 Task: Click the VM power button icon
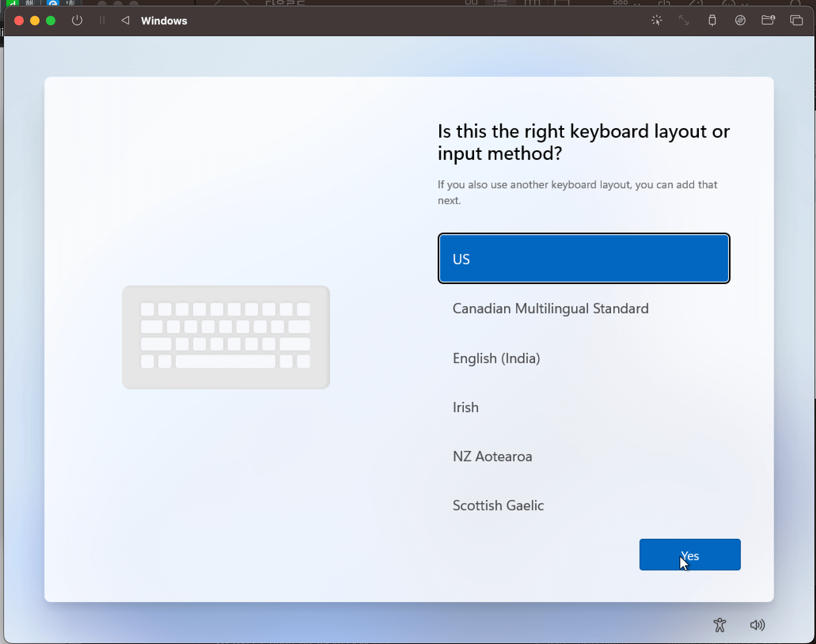77,20
